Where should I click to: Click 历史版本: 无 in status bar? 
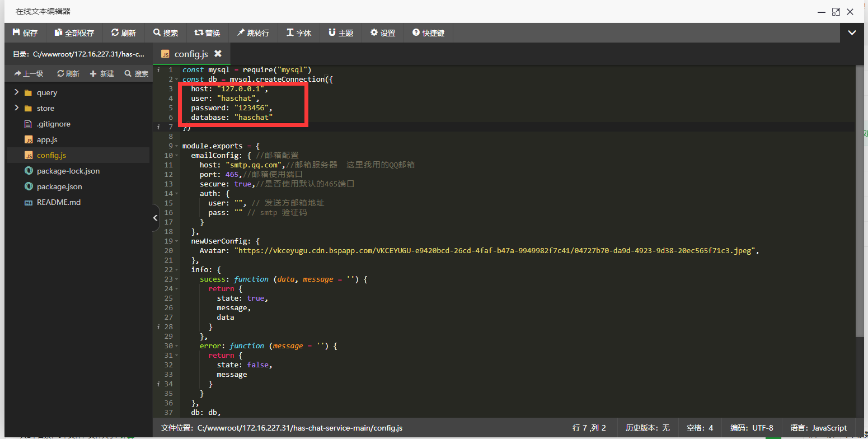point(648,428)
